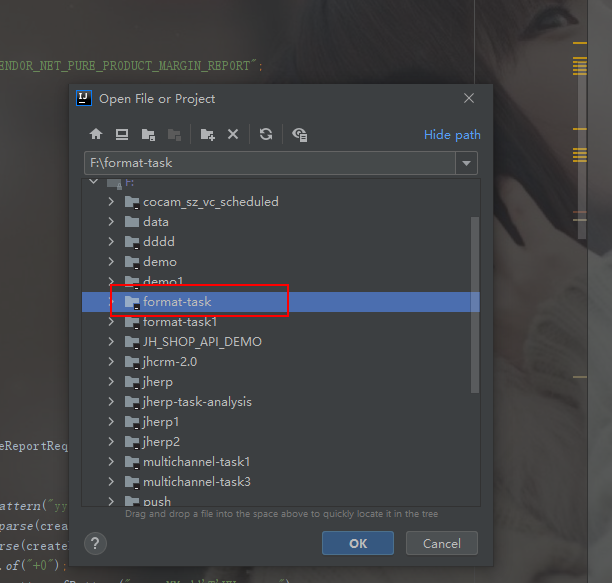Click the Refresh icon in toolbar
This screenshot has width=612, height=583.
pos(266,134)
